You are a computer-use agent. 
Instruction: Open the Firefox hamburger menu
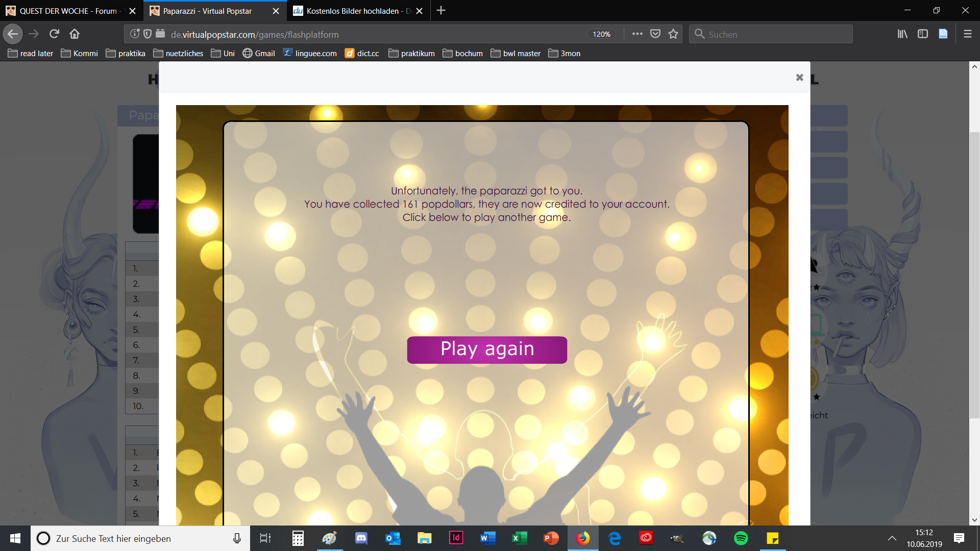tap(967, 34)
